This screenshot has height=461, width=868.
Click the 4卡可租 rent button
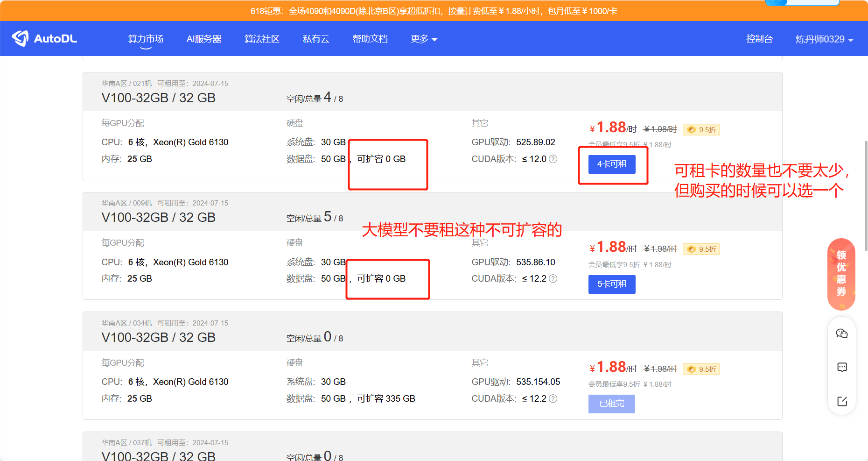612,164
